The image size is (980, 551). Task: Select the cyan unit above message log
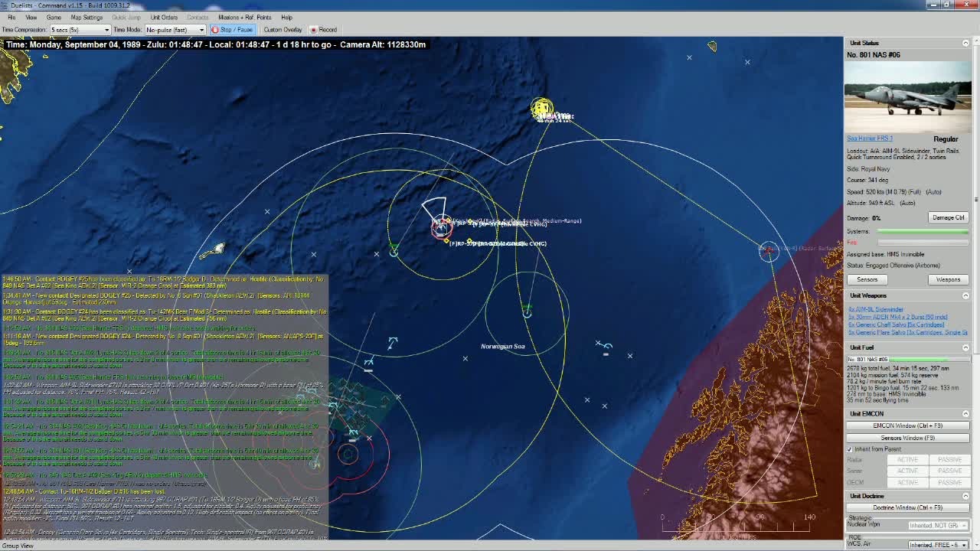393,343
